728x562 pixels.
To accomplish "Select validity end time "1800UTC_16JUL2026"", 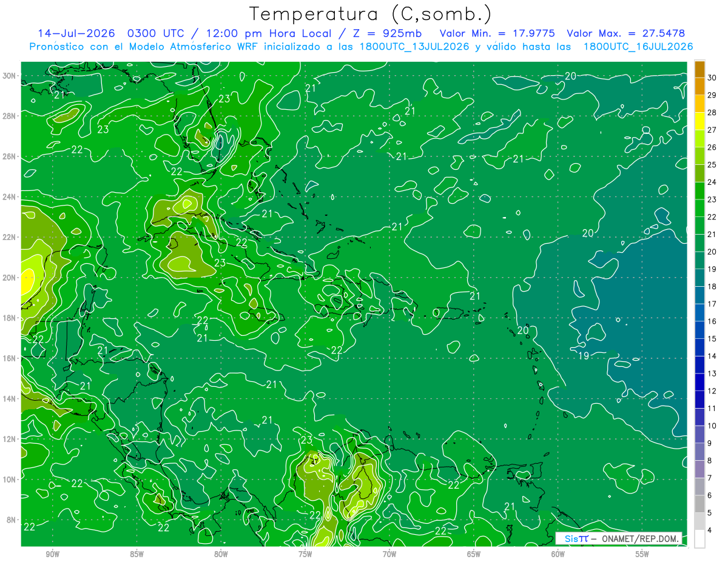I will coord(638,47).
